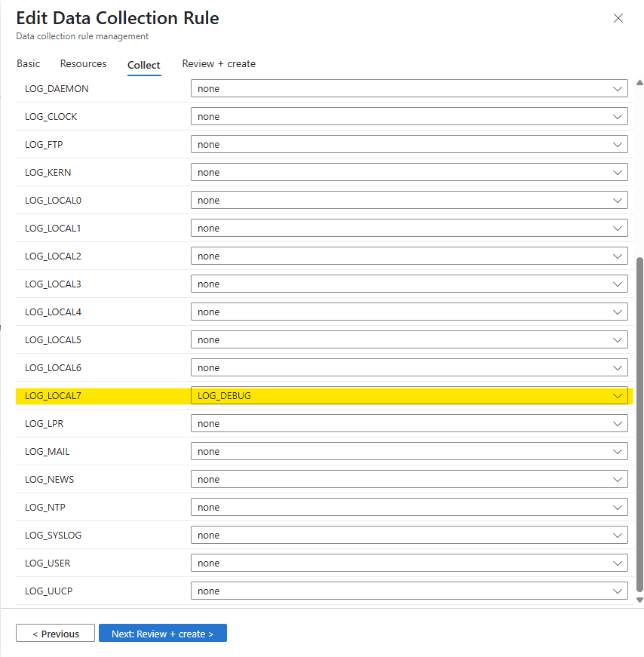Click Next: Review + create button

162,634
